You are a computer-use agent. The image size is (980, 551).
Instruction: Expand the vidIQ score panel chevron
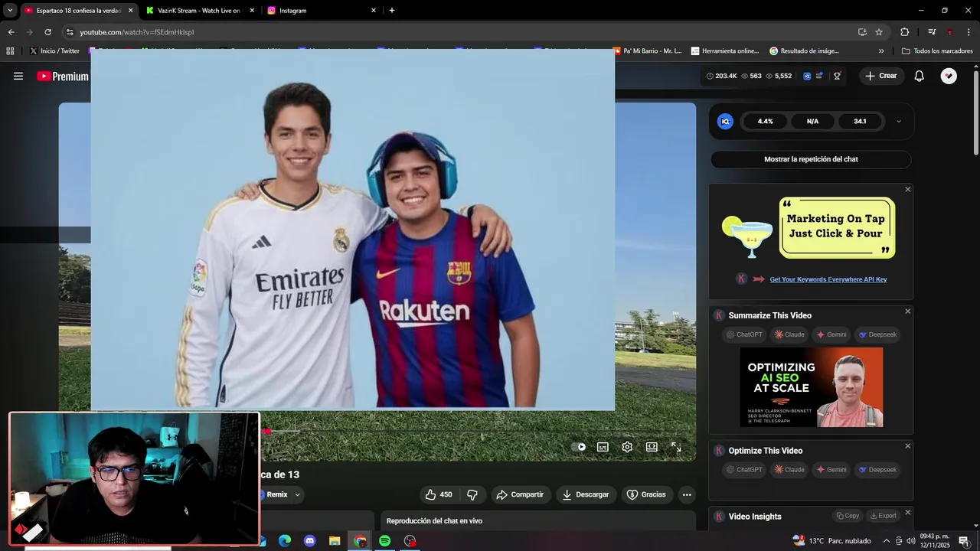(898, 121)
